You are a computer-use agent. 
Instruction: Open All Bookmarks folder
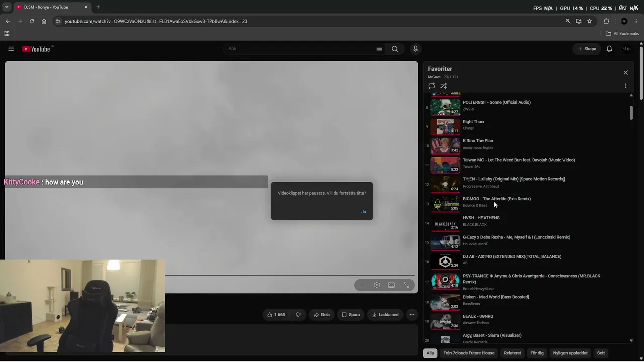(622, 34)
